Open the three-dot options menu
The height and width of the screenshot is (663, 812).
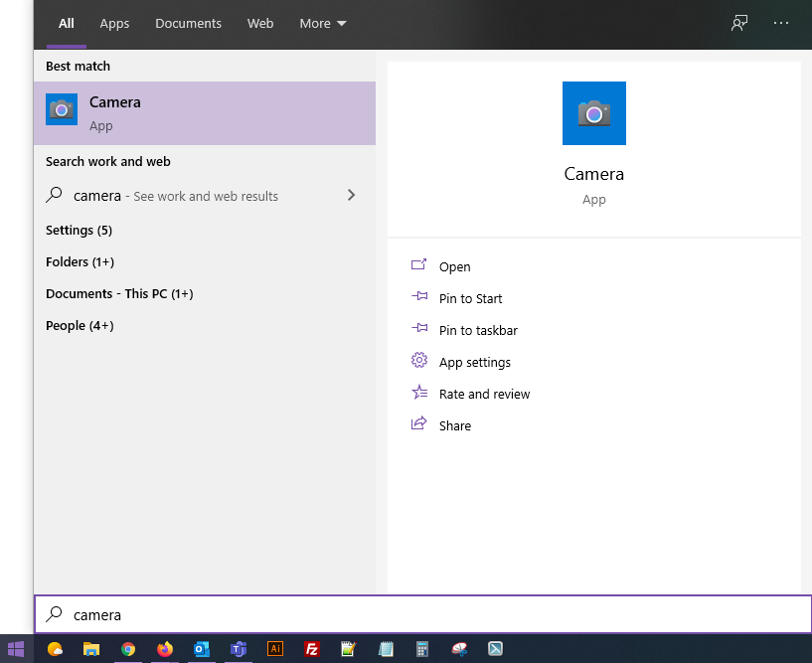781,23
